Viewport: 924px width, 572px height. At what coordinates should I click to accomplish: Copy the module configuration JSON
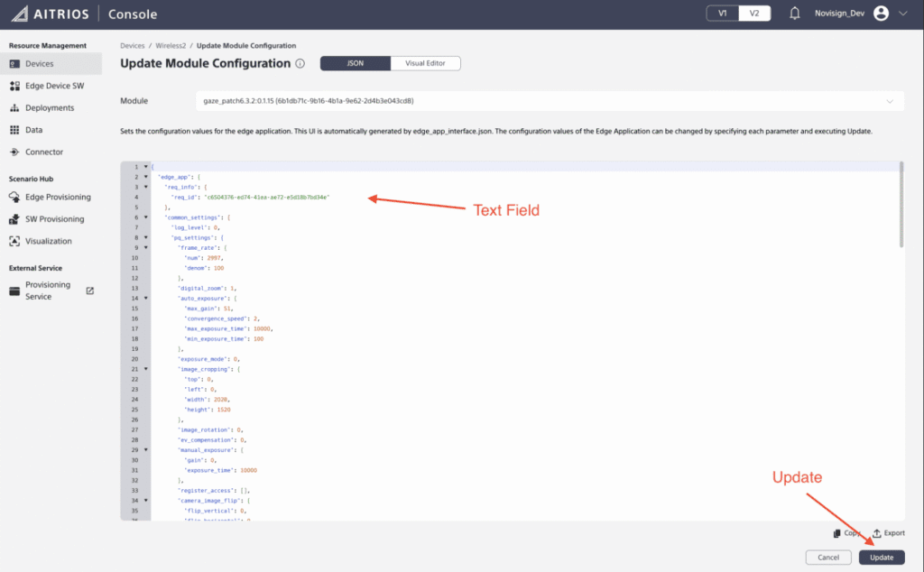[x=846, y=532]
